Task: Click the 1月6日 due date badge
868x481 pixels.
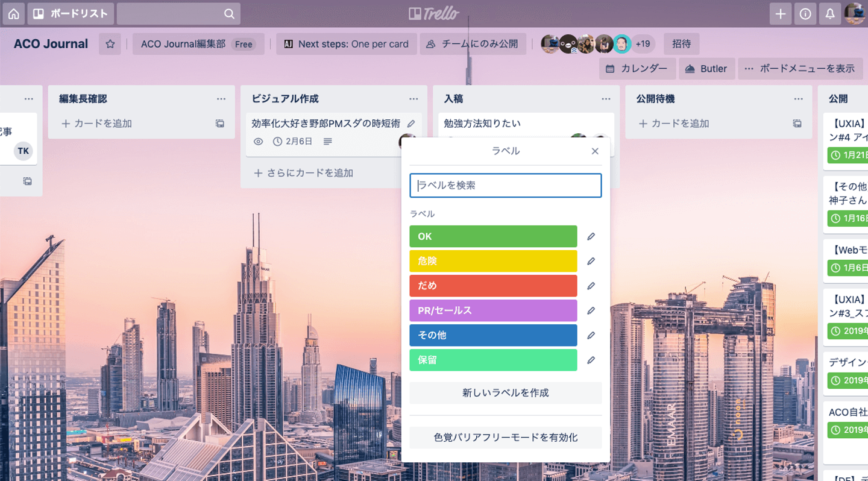Action: (848, 268)
